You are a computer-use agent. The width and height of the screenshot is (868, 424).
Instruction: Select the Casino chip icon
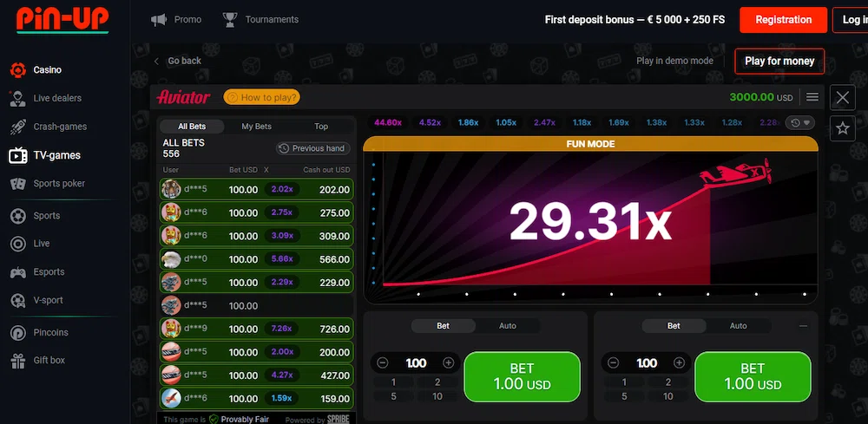click(x=17, y=70)
